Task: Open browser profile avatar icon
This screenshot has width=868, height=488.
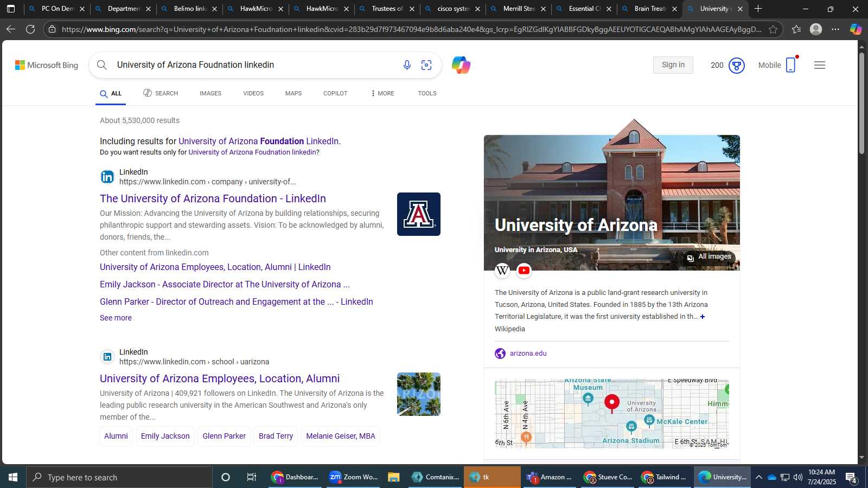Action: coord(816,29)
